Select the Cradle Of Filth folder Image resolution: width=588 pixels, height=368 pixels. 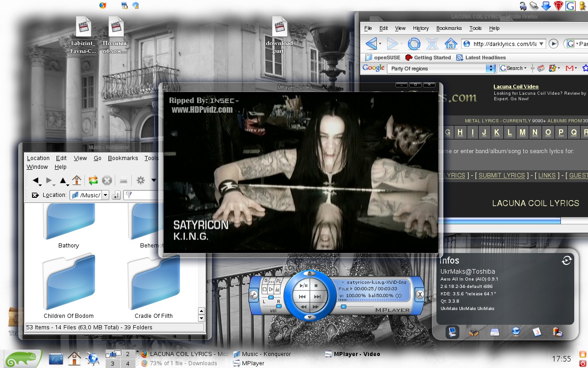(153, 287)
